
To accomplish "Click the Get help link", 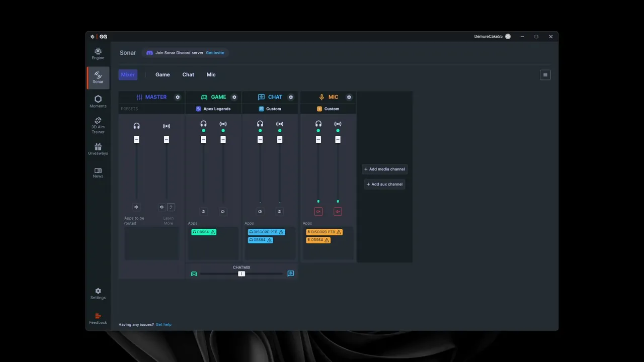I will pyautogui.click(x=164, y=325).
